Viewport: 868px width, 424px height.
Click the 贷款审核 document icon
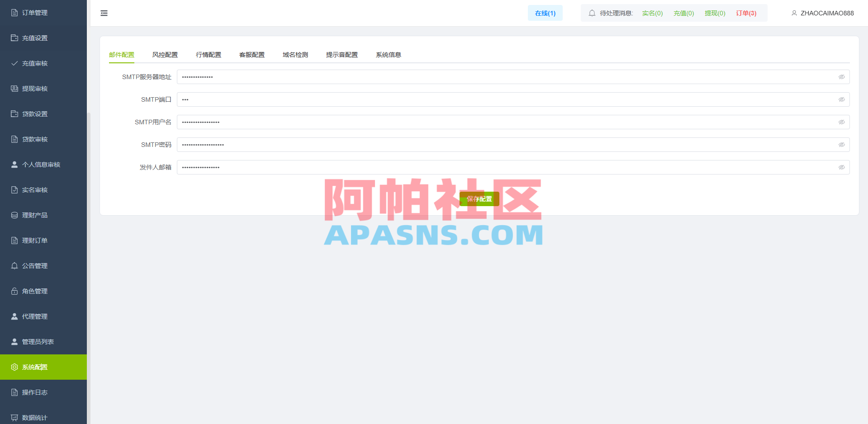(x=14, y=139)
